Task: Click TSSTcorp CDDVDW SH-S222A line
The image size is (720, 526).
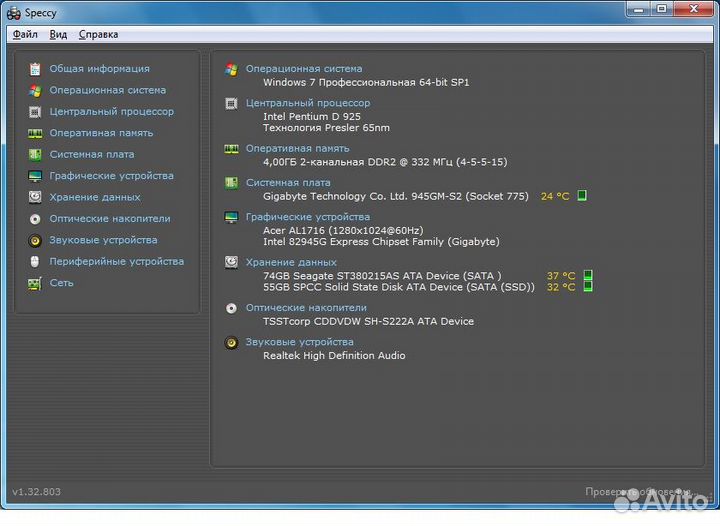Action: (368, 321)
